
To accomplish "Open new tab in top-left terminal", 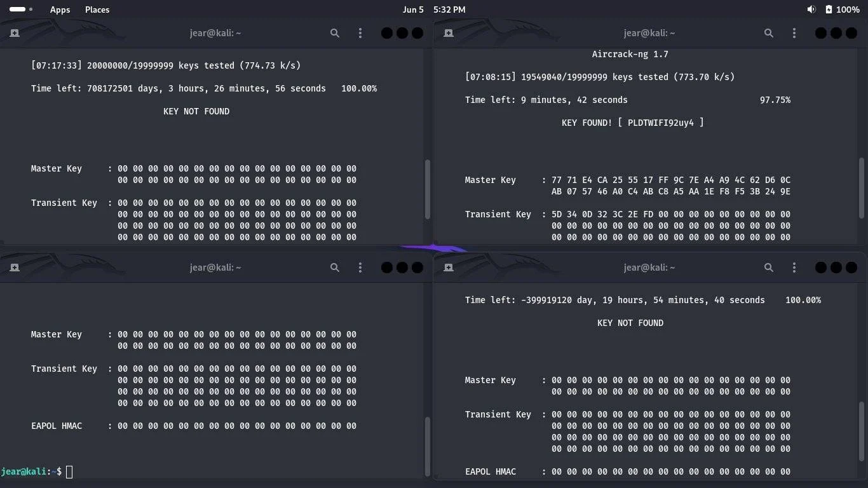I will 15,33.
